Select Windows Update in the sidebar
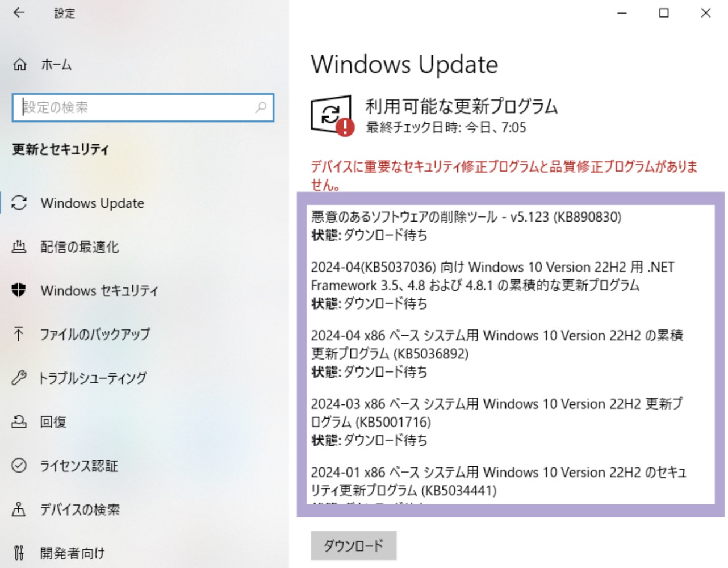Screen dimensions: 728x568 (92, 203)
